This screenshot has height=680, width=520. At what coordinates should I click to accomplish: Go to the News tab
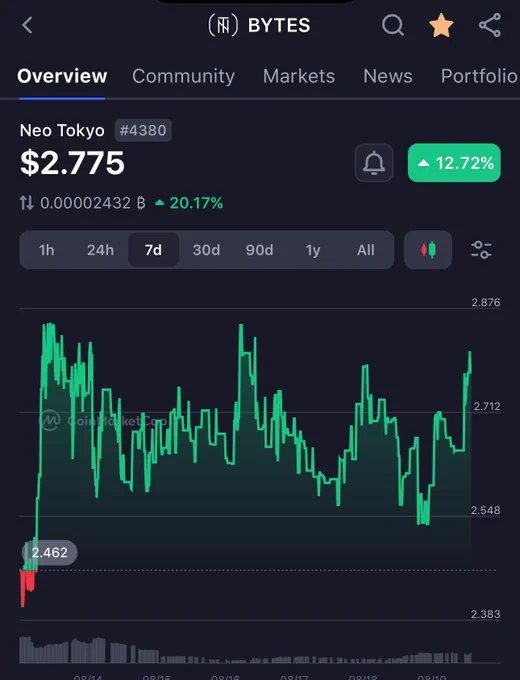click(388, 76)
